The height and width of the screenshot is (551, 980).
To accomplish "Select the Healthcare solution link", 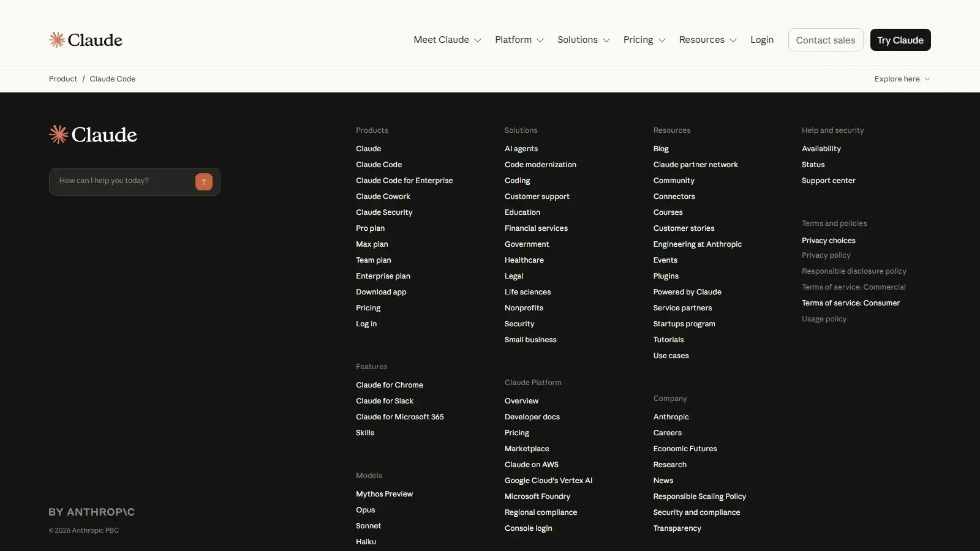I will tap(524, 260).
